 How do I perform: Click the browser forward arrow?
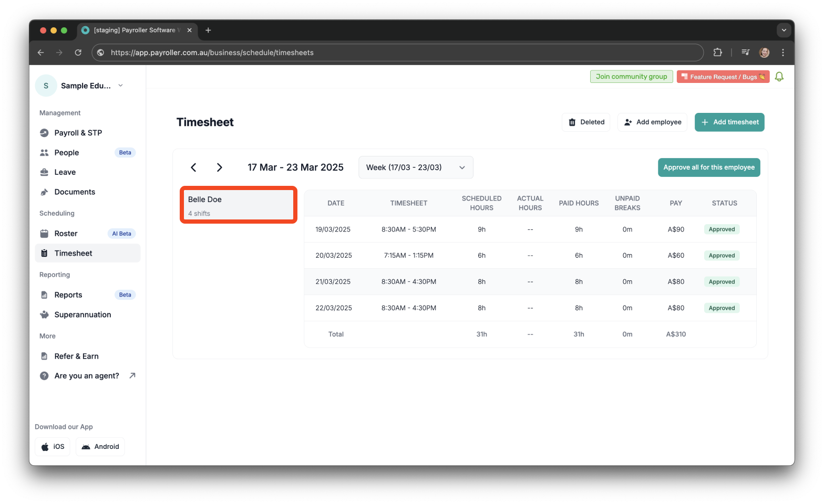59,52
